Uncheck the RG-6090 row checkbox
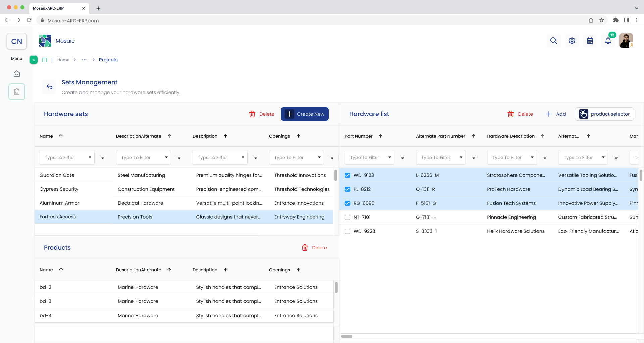644x343 pixels. click(x=347, y=203)
